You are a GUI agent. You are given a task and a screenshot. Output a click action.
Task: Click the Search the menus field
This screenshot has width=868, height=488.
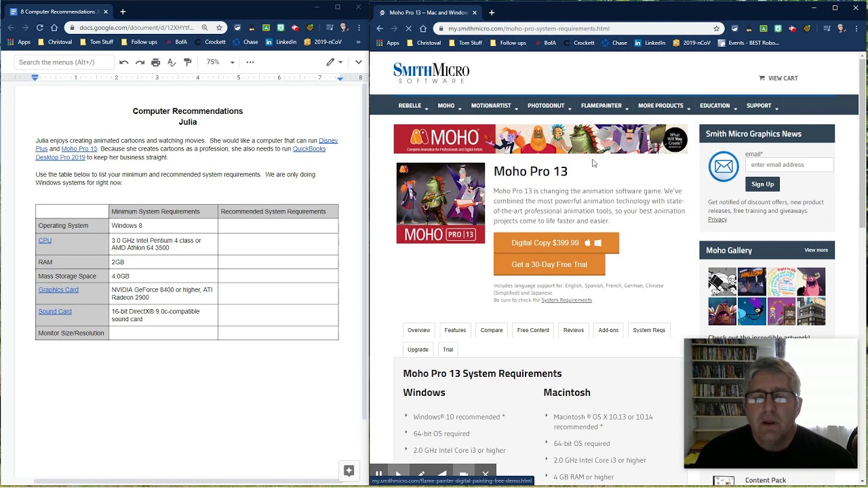click(64, 62)
